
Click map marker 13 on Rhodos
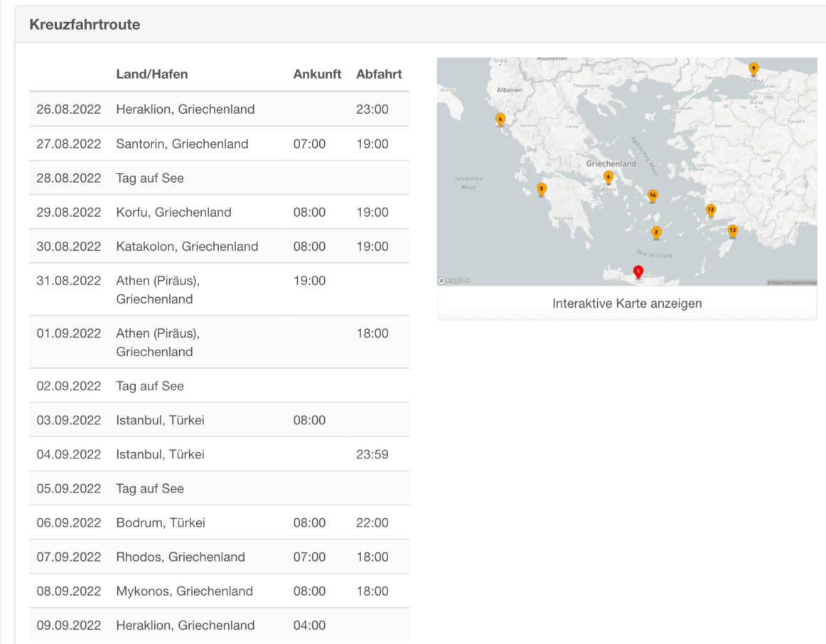732,230
